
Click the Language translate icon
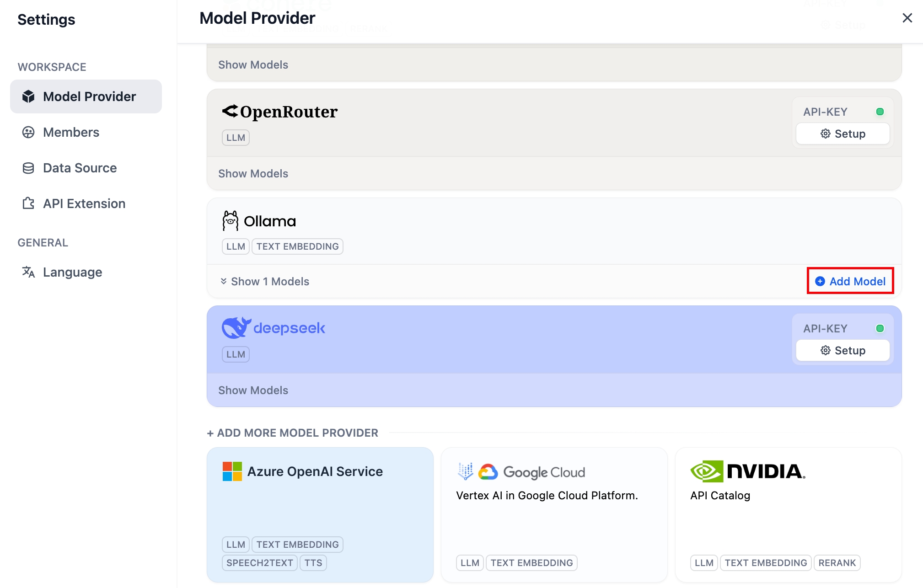28,272
